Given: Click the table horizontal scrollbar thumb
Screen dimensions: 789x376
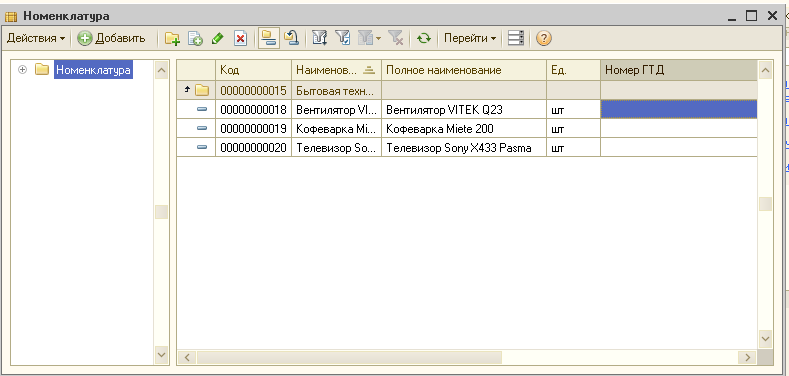Looking at the screenshot, I should click(x=349, y=357).
